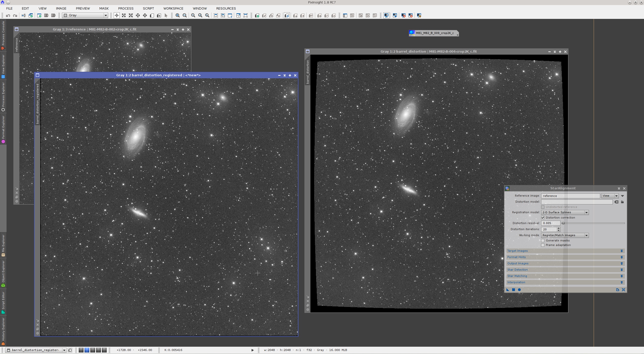Screen dimensions: 644x354
Task: Click the blue Apply Global circle icon
Action: 519,290
